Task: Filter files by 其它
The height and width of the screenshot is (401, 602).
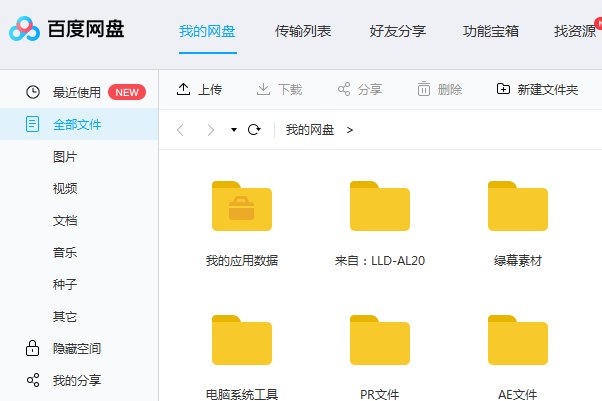Action: 65,316
